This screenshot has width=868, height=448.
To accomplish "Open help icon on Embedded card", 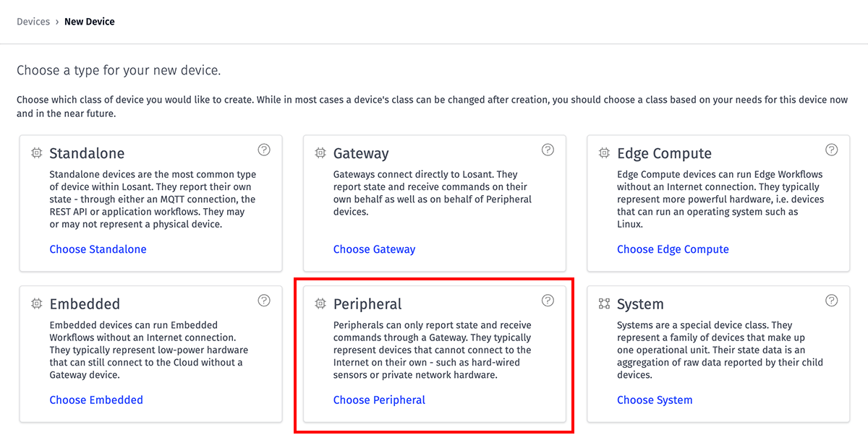I will tap(264, 300).
